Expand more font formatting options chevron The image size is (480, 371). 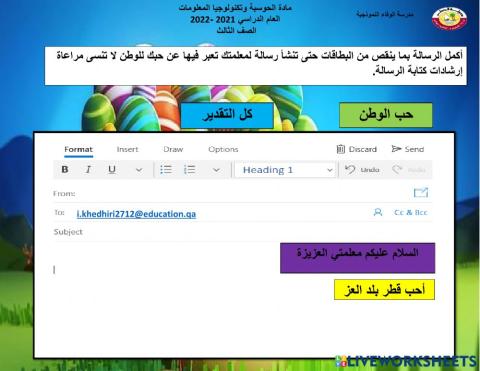139,170
